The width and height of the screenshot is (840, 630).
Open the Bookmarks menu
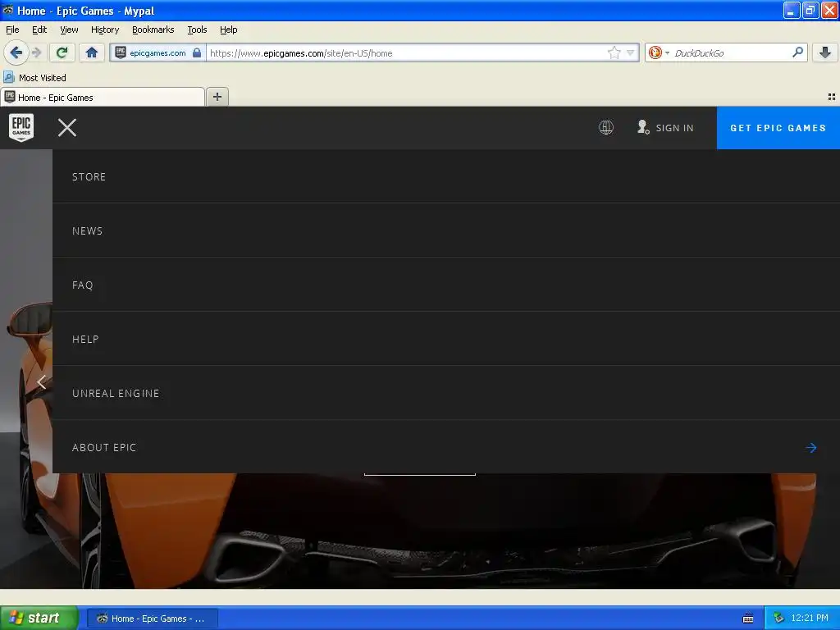pyautogui.click(x=153, y=30)
